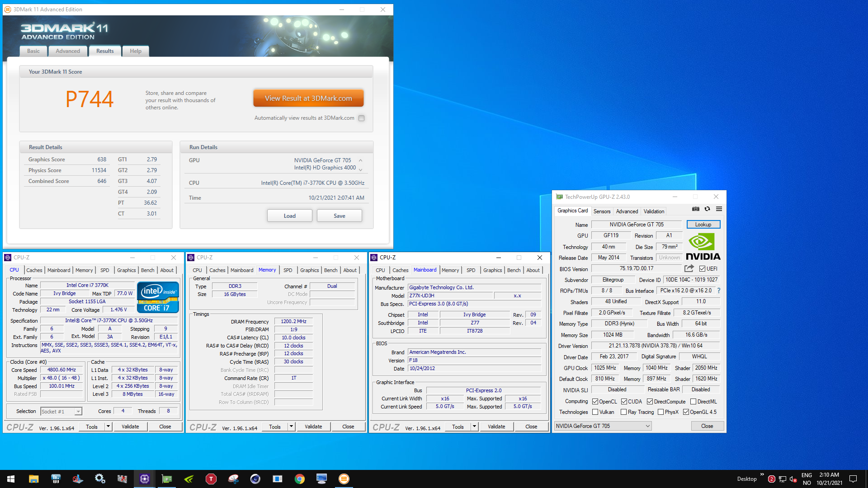Click the P744 score text
The image size is (868, 488).
click(x=90, y=99)
